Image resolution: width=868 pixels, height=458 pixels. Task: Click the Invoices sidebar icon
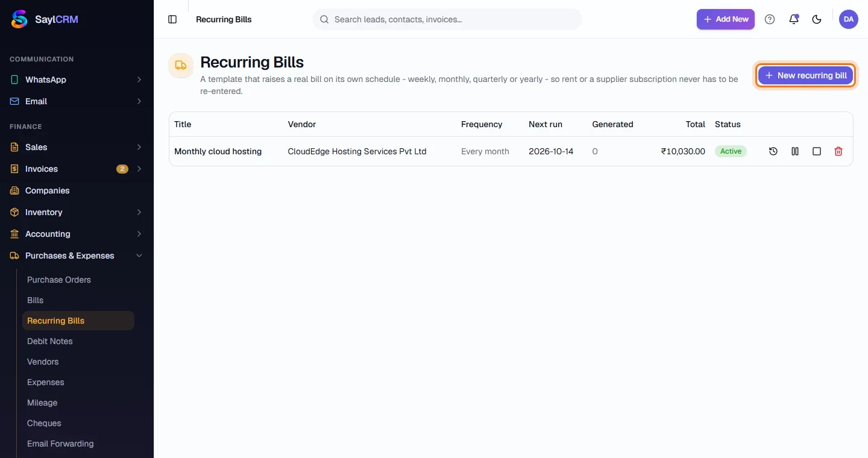pos(14,169)
